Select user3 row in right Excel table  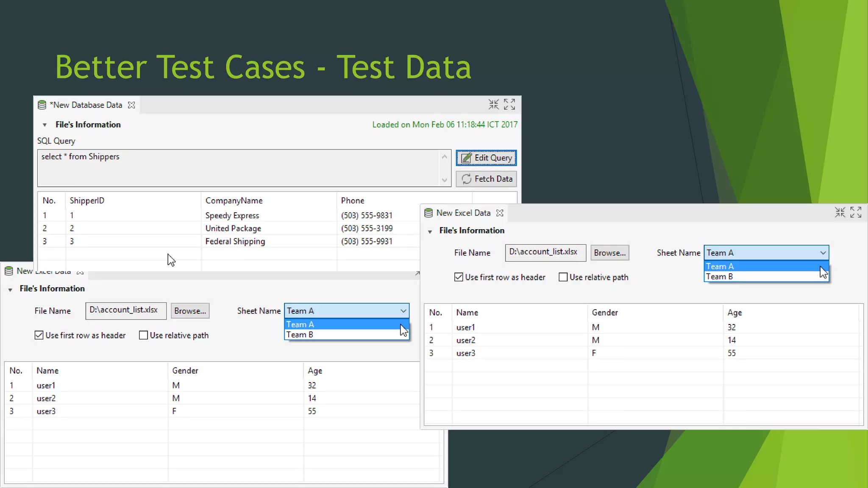tap(643, 353)
